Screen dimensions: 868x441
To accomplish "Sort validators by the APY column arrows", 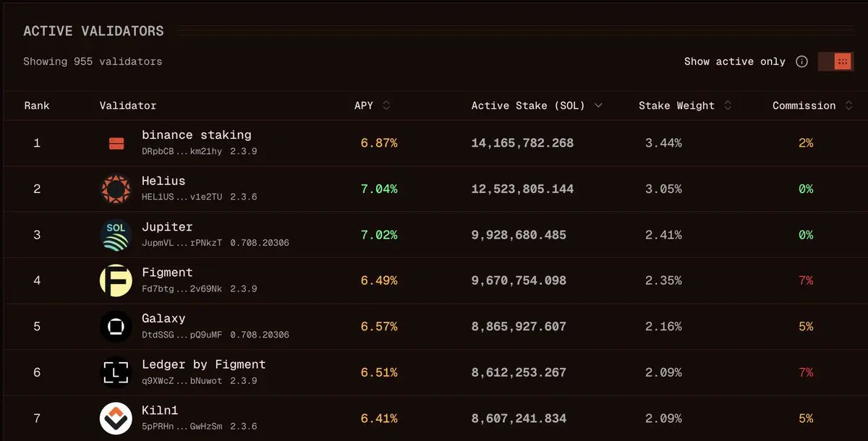I will [x=386, y=106].
